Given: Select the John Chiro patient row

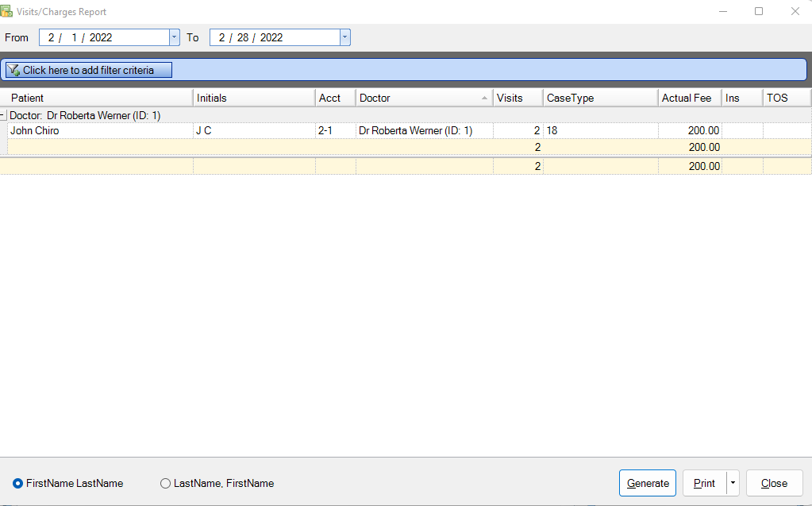Looking at the screenshot, I should pyautogui.click(x=34, y=131).
